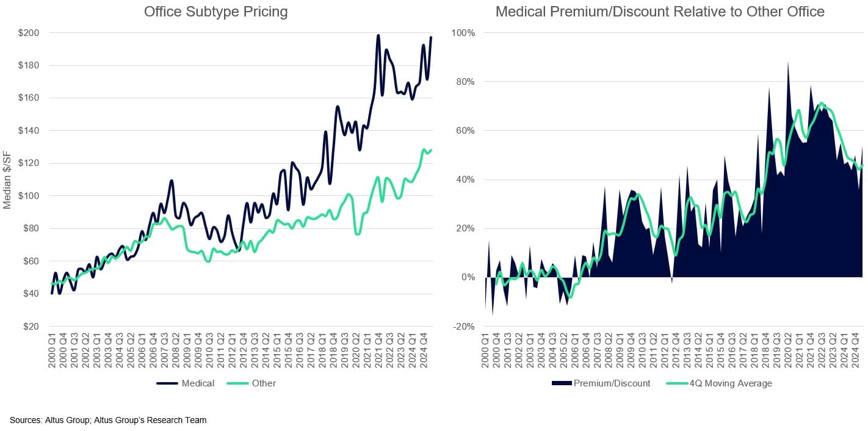The width and height of the screenshot is (868, 431).
Task: Click the Premium/Discount legend entry
Action: (x=612, y=383)
